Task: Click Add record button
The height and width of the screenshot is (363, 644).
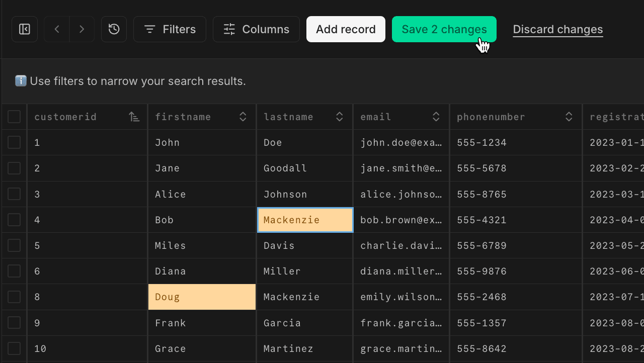Action: click(346, 29)
